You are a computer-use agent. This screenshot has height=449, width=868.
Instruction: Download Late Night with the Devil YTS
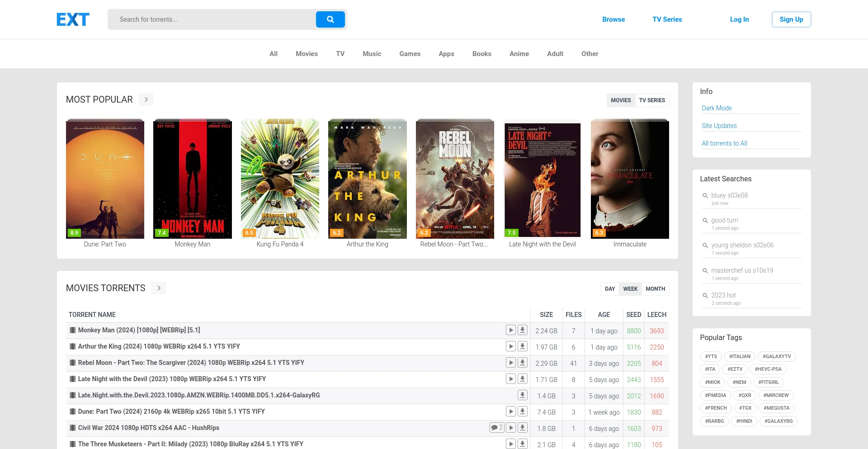pos(523,379)
